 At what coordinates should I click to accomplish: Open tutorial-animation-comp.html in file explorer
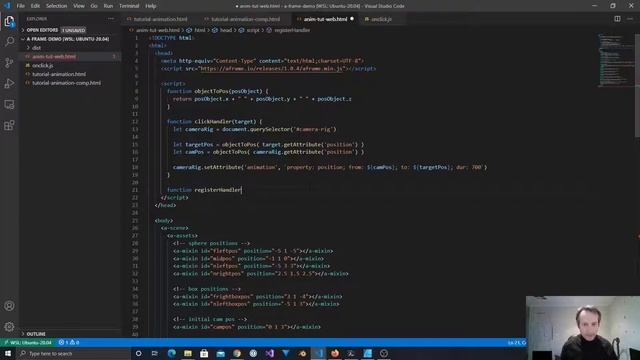pyautogui.click(x=70, y=83)
